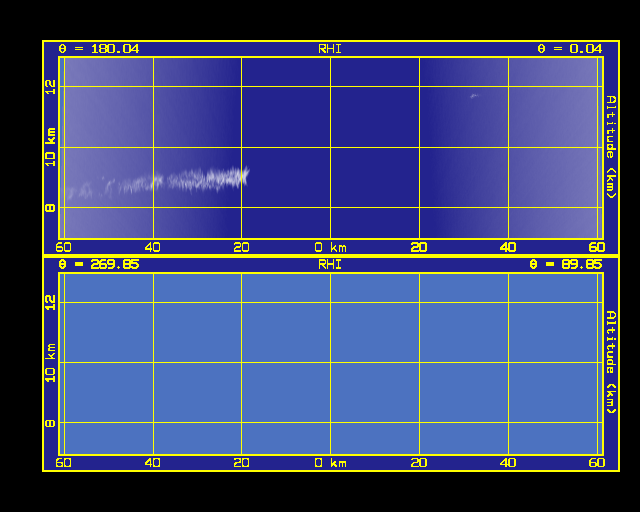Click the right-side 40 range label under bottom panel
The width and height of the screenshot is (640, 512).
point(508,463)
